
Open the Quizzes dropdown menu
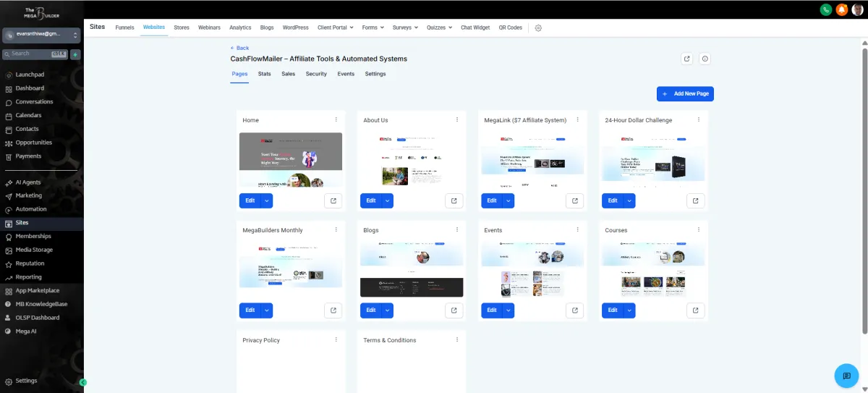coord(439,28)
